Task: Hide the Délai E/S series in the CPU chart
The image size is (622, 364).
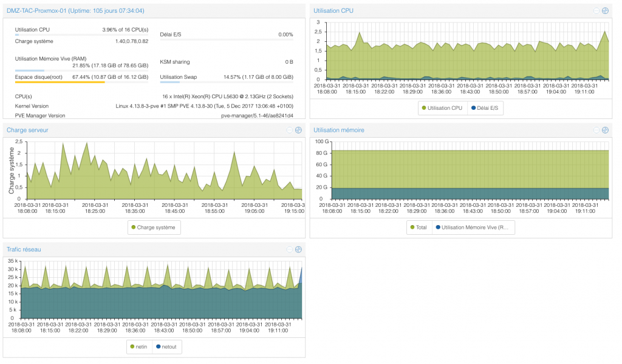Action: click(485, 108)
